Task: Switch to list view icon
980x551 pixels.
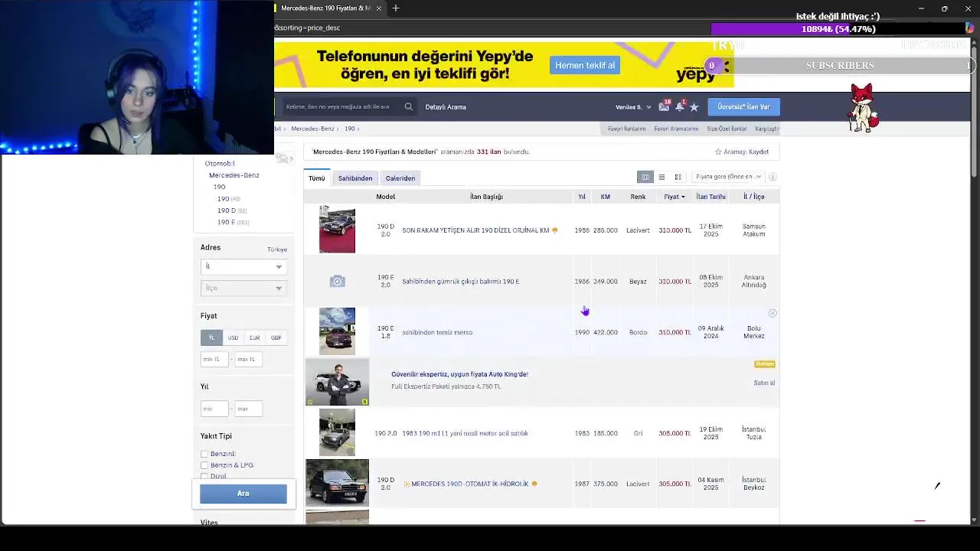Action: (661, 178)
